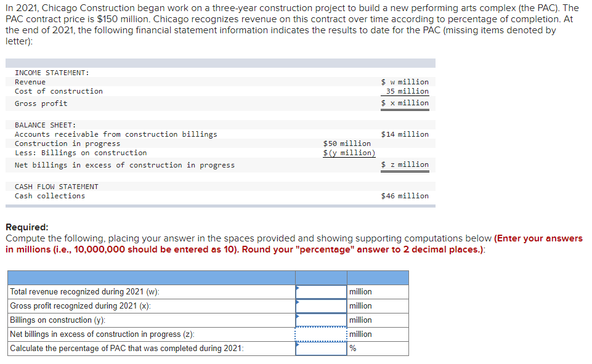
Task: Click the 'INCOME STATEMENT:' heading
Action: 52,73
